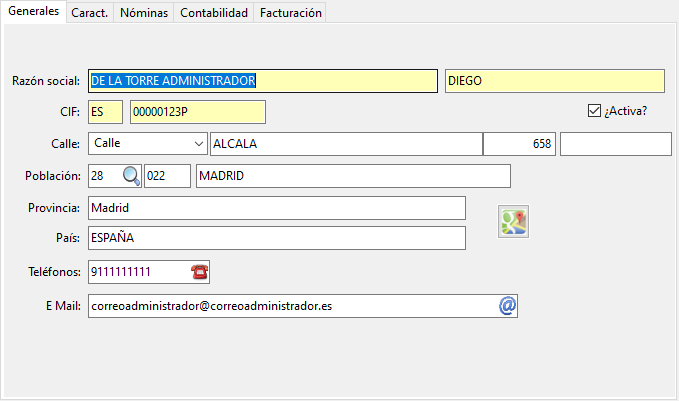
Task: Click the País field ESPAÑA
Action: tap(276, 239)
